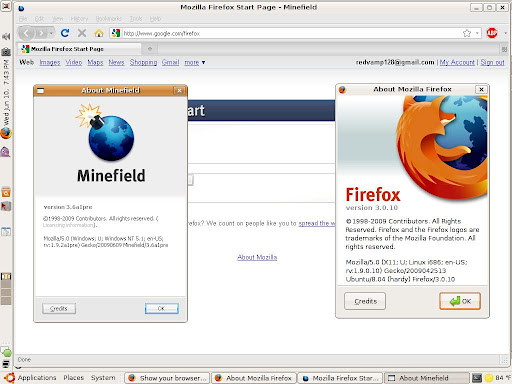Open the News link on Google bar
512x384 pixels.
116,62
